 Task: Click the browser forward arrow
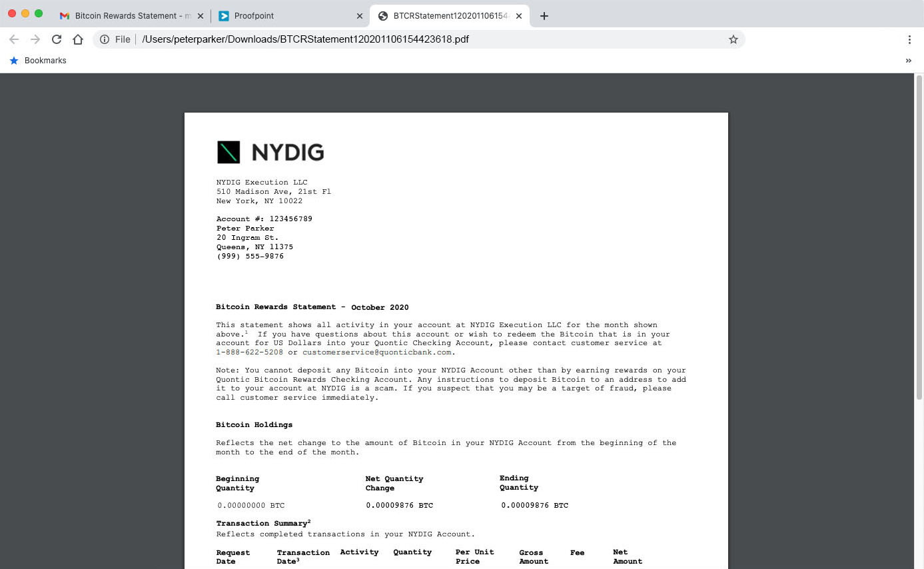[x=35, y=39]
